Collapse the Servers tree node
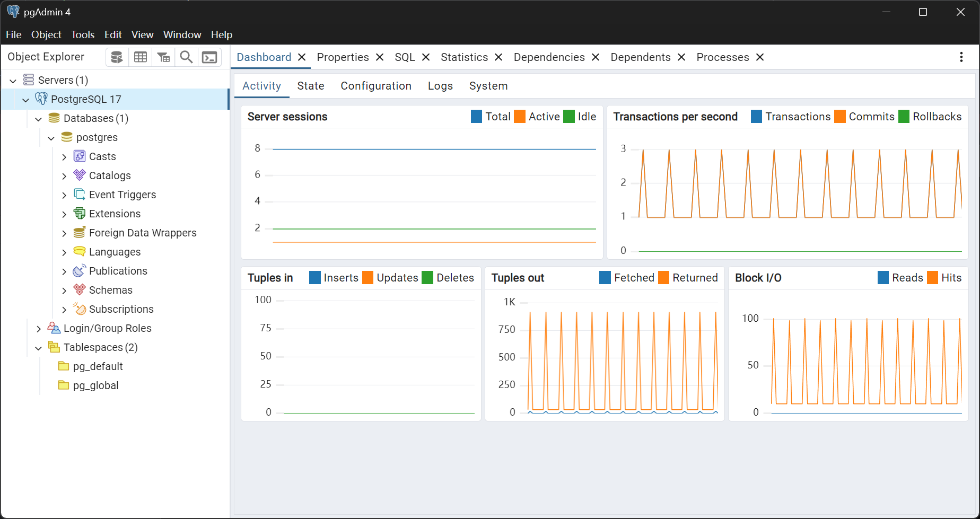This screenshot has width=980, height=519. [x=13, y=81]
